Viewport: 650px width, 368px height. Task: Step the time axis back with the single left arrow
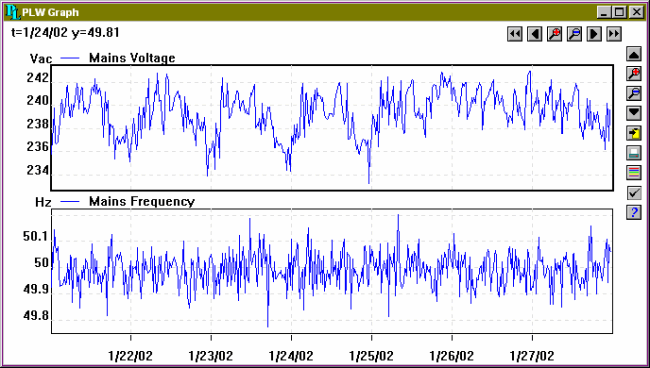click(534, 34)
